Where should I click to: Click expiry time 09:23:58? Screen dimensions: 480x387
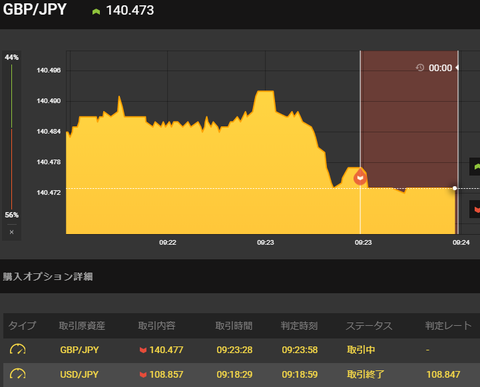coord(300,350)
